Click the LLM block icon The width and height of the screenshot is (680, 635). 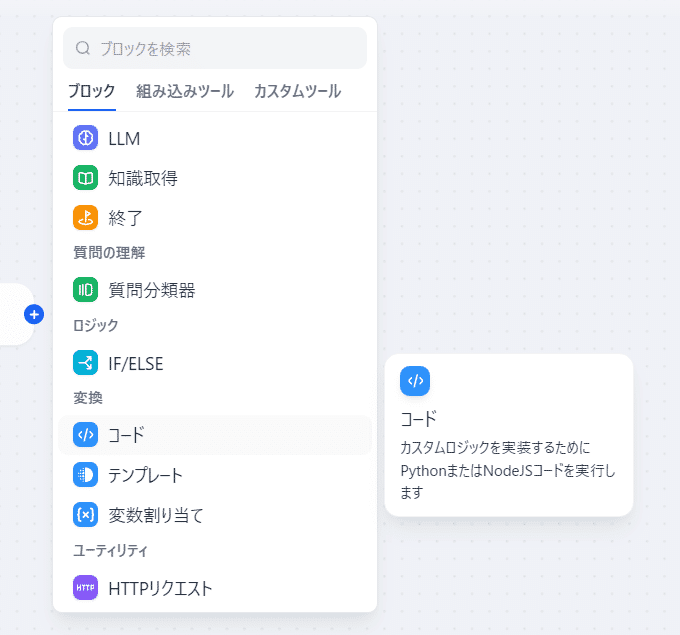point(85,138)
